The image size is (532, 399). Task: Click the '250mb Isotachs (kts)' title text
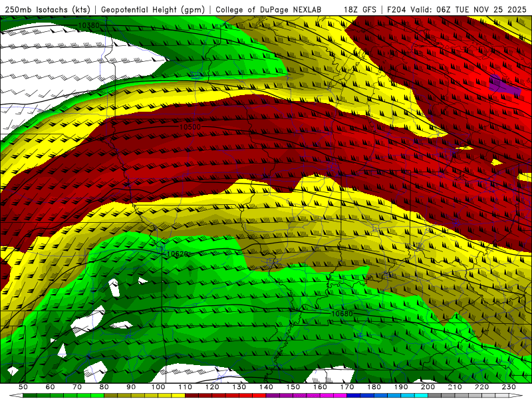pyautogui.click(x=47, y=10)
